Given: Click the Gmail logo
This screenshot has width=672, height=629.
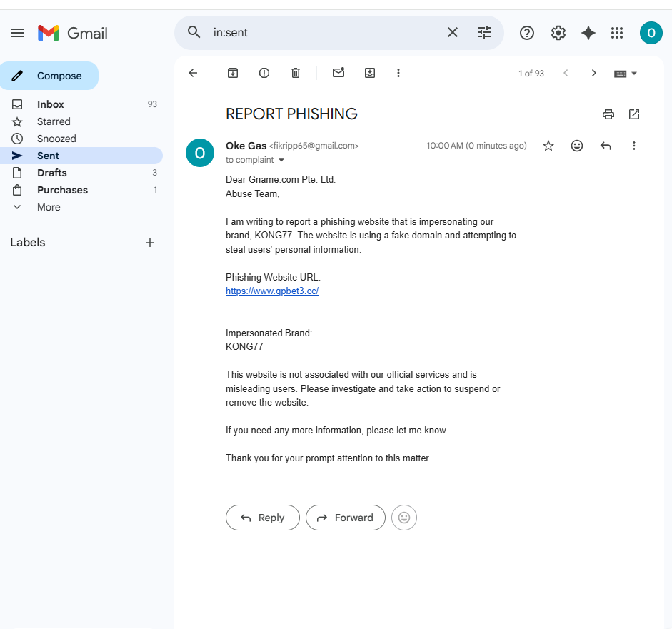Looking at the screenshot, I should coord(72,33).
